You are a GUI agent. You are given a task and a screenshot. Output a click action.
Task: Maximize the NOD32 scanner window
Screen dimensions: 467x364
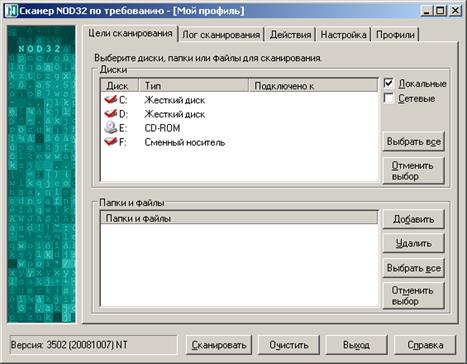[441, 11]
